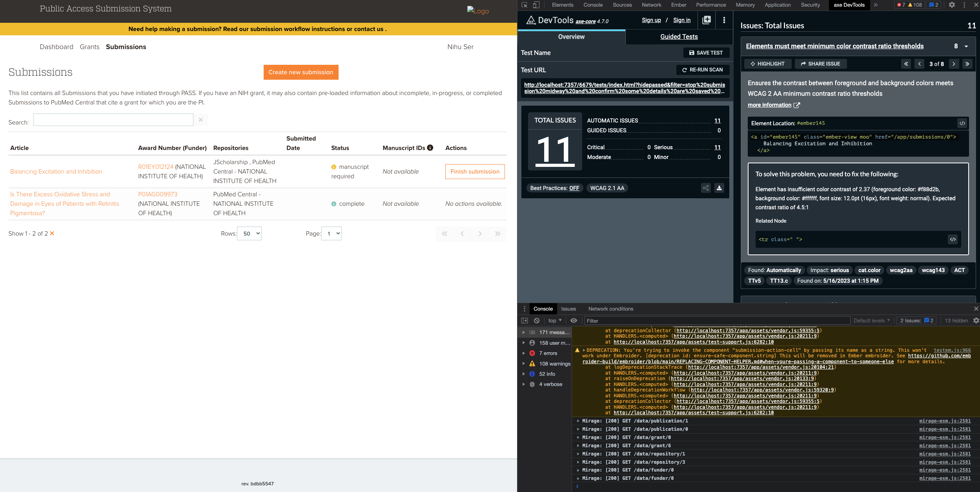
Task: Select the inspect element icon in DevTools
Action: point(525,5)
